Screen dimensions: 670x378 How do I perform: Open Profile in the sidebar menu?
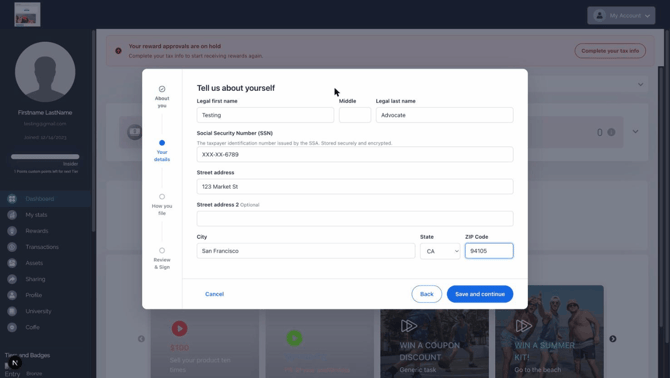pyautogui.click(x=33, y=295)
